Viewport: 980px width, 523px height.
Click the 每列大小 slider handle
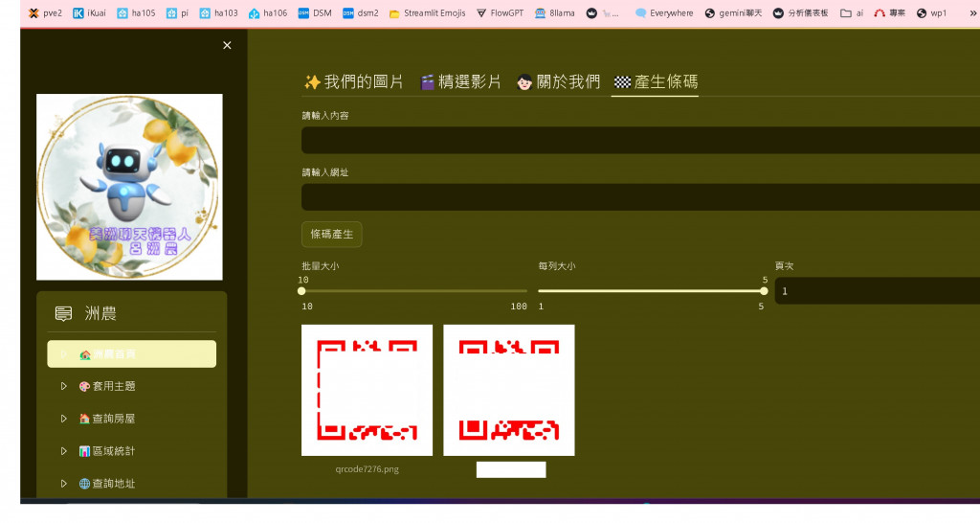764,291
